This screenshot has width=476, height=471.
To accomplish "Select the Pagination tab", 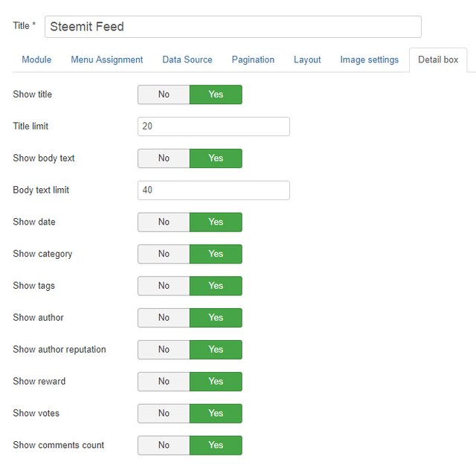I will coord(253,60).
